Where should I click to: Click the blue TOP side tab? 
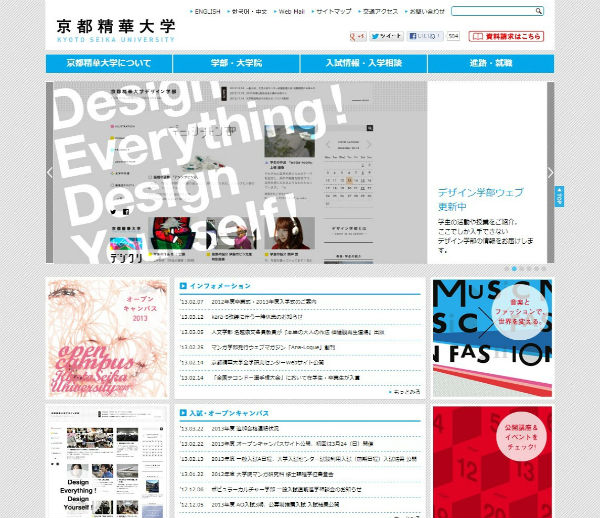[x=559, y=197]
